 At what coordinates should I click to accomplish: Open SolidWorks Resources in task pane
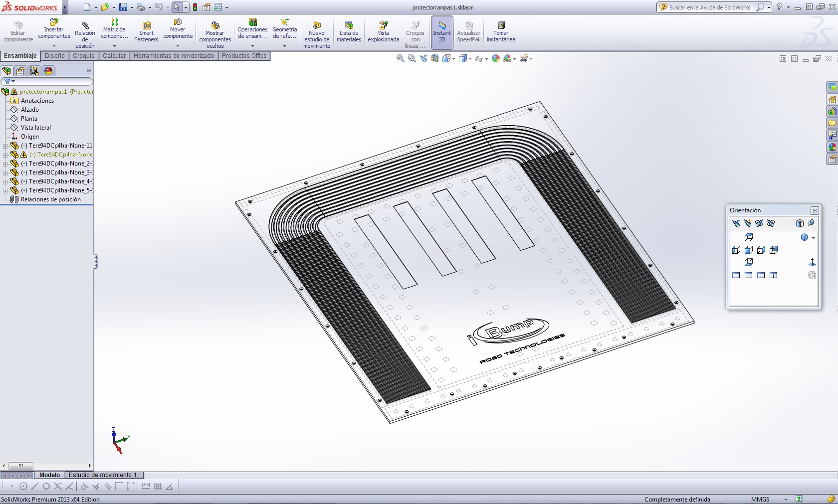[x=832, y=99]
